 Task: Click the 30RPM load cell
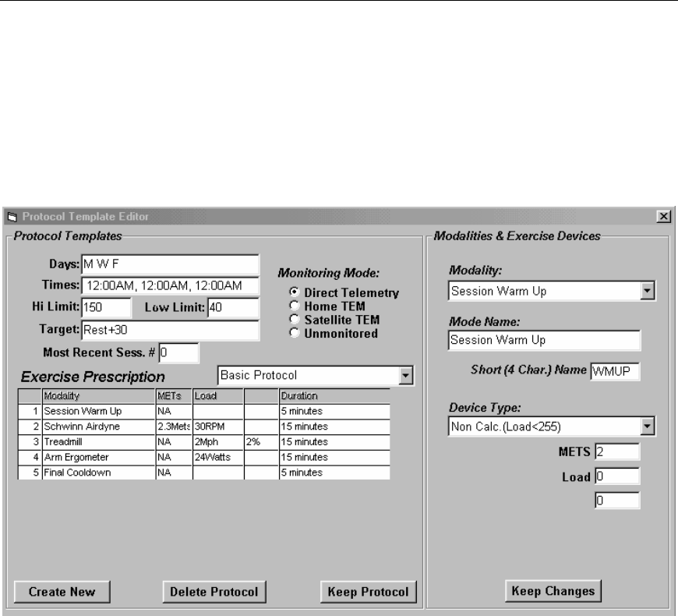tap(218, 427)
